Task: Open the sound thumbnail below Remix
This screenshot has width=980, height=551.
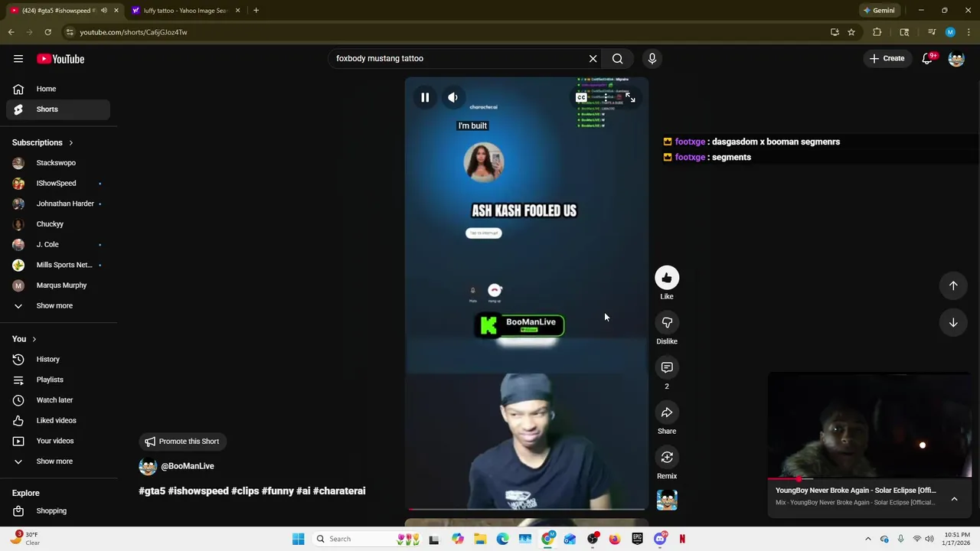Action: [667, 500]
